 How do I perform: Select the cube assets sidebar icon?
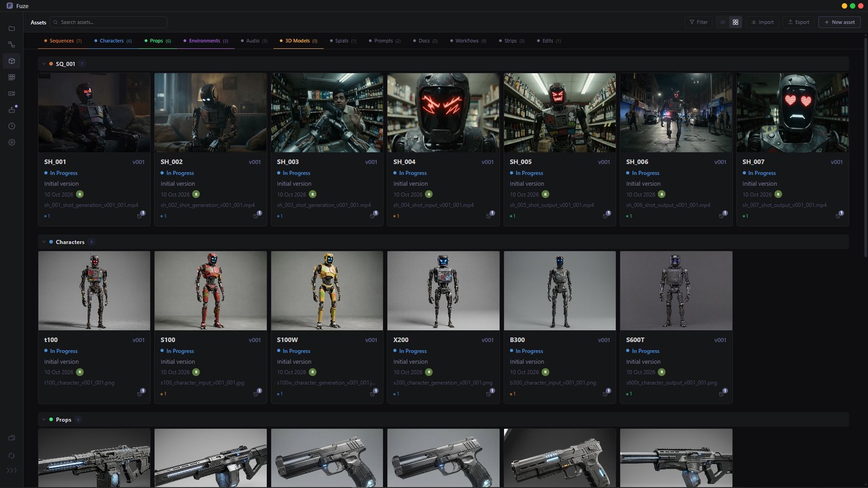pyautogui.click(x=11, y=61)
